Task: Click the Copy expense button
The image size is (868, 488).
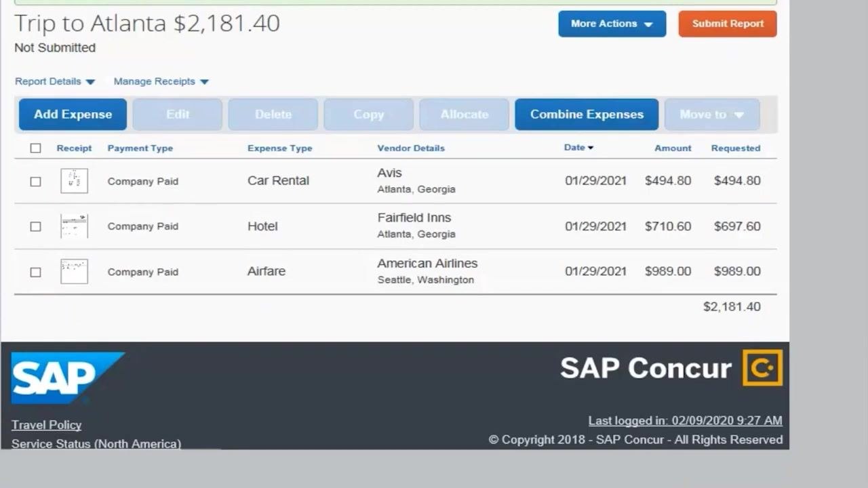Action: pos(369,115)
